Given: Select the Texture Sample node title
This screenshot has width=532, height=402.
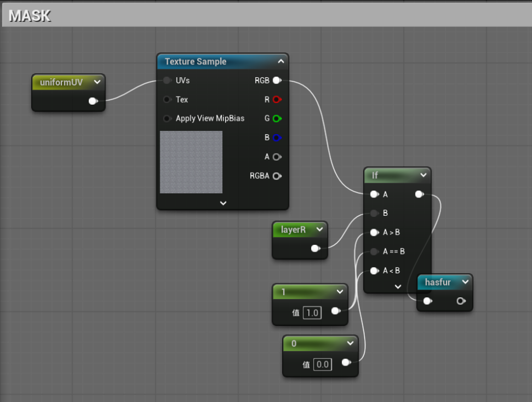Looking at the screenshot, I should 196,61.
